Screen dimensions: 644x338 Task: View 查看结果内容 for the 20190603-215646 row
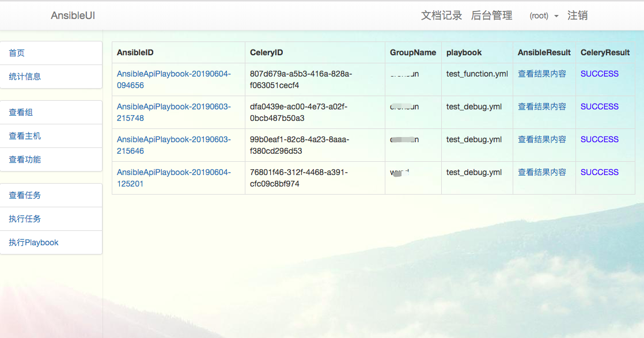point(541,140)
